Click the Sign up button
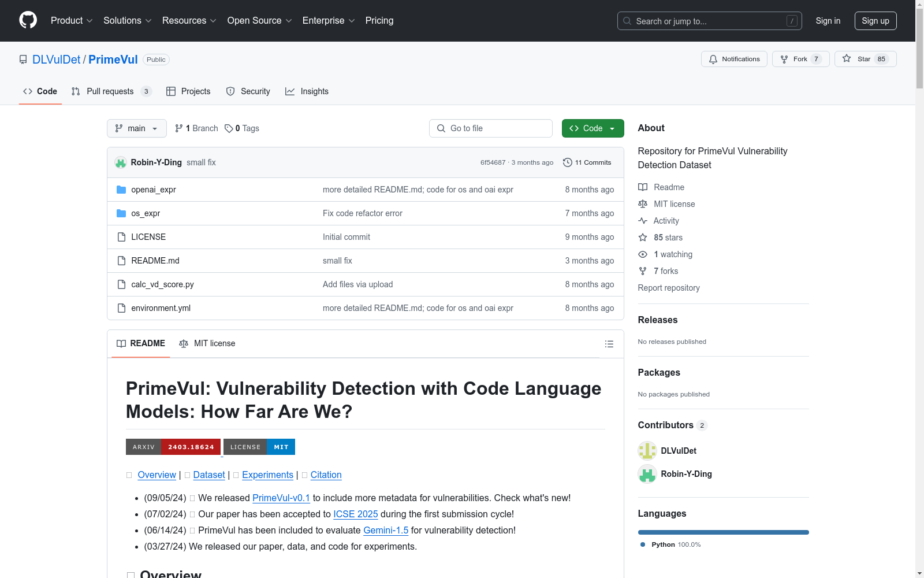 pyautogui.click(x=875, y=21)
